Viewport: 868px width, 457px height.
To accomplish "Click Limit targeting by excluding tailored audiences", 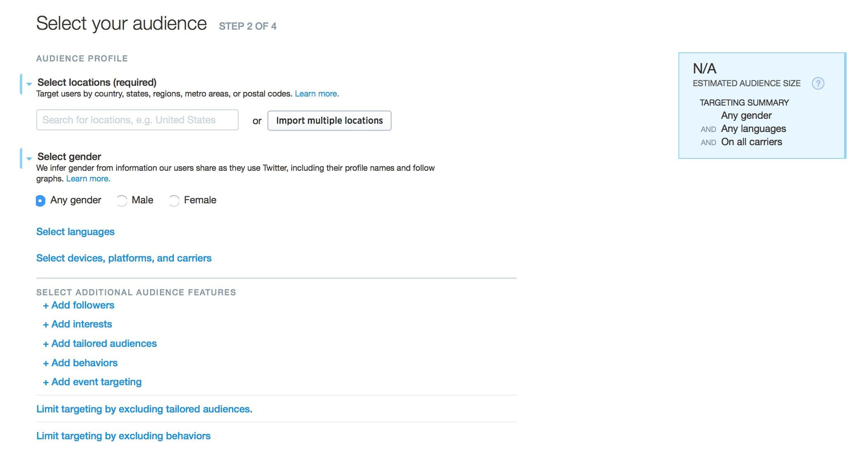I will coord(144,409).
